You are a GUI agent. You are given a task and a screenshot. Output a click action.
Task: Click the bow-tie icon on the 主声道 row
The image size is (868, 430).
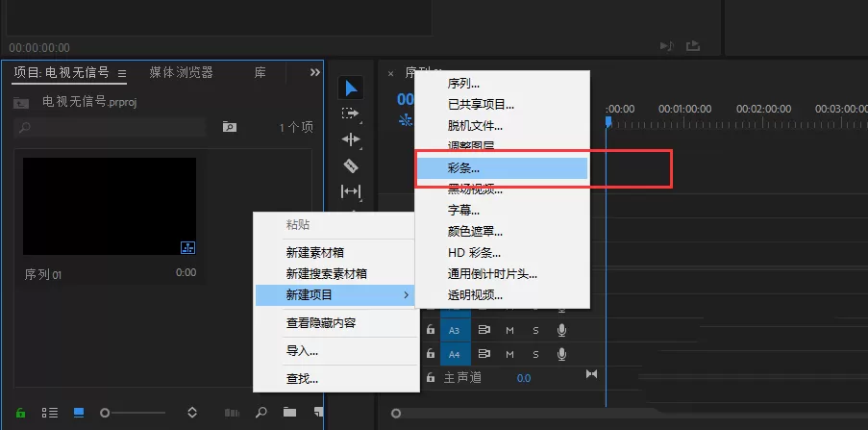(x=592, y=374)
